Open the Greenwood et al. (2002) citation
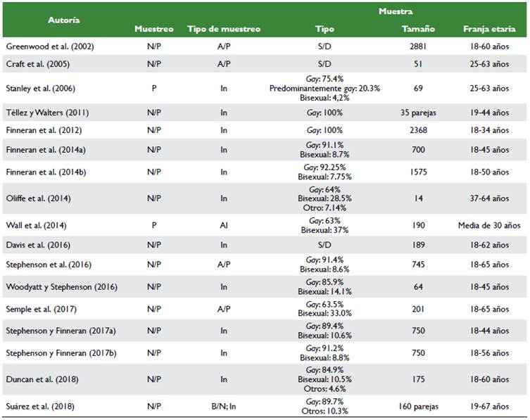This screenshot has width=530, height=420. 51,46
